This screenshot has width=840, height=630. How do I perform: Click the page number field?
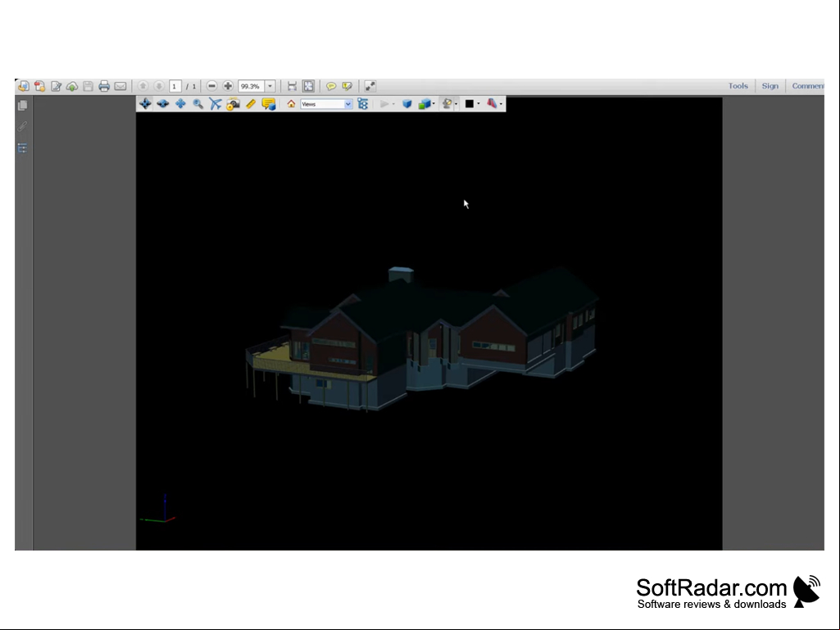[x=175, y=86]
